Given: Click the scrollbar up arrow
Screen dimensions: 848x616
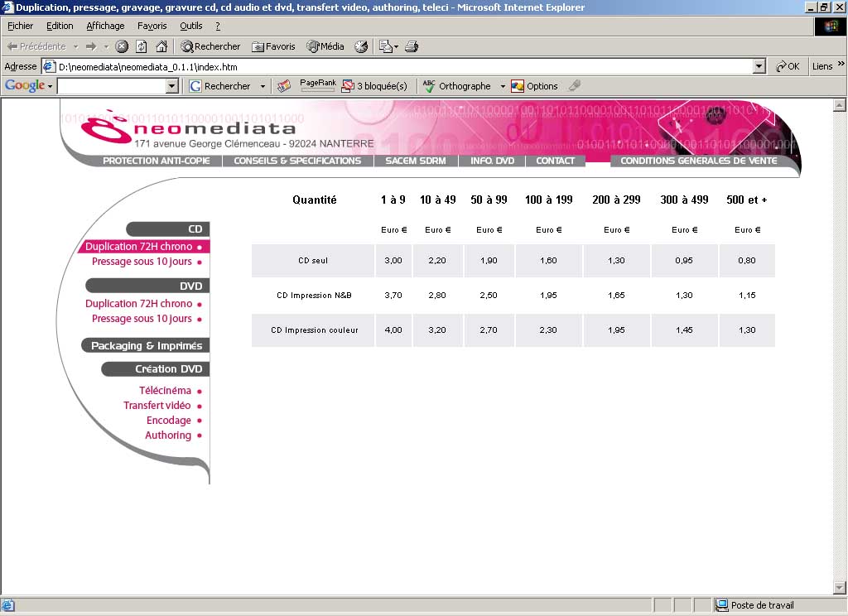Looking at the screenshot, I should (x=840, y=105).
